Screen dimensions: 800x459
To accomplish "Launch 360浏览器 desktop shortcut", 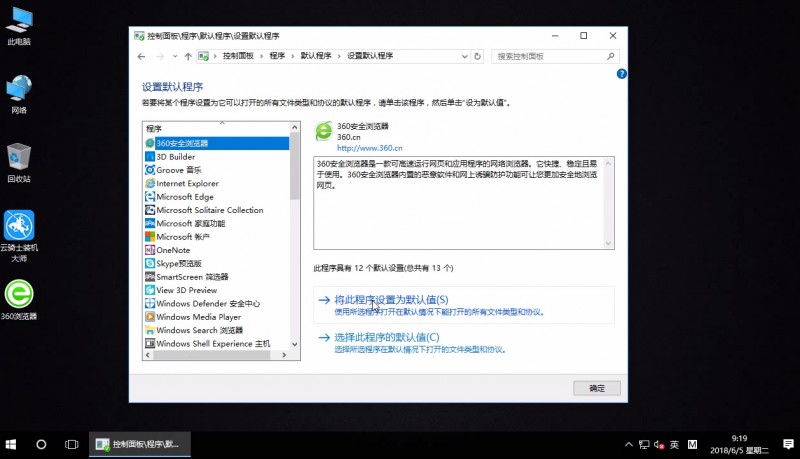I will [x=19, y=300].
